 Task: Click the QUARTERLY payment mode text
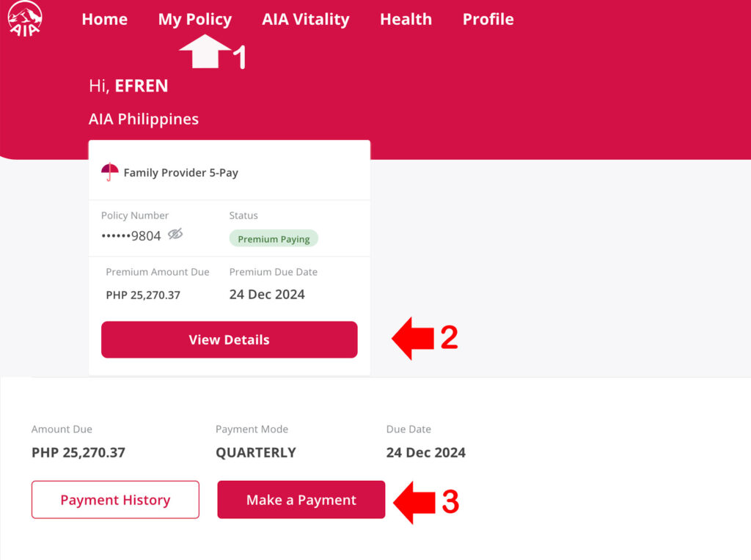(256, 452)
